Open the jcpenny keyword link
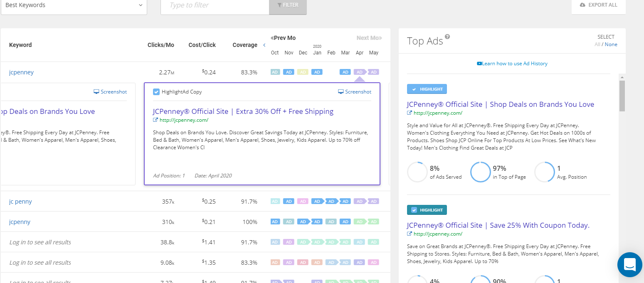644x283 pixels. tap(20, 222)
